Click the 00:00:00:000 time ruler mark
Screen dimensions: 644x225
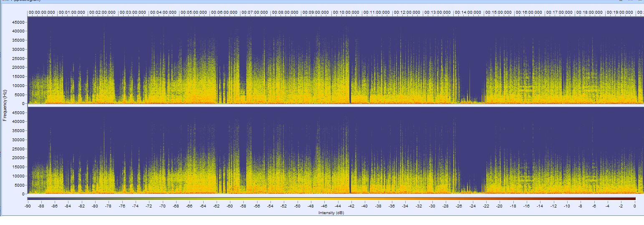tap(42, 12)
